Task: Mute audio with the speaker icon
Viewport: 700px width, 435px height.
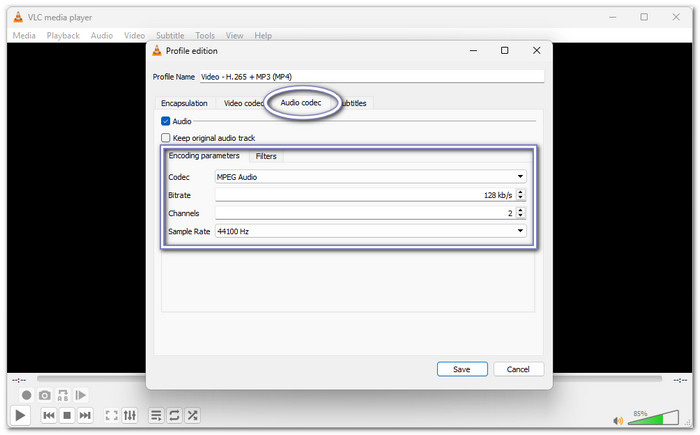Action: pyautogui.click(x=618, y=420)
